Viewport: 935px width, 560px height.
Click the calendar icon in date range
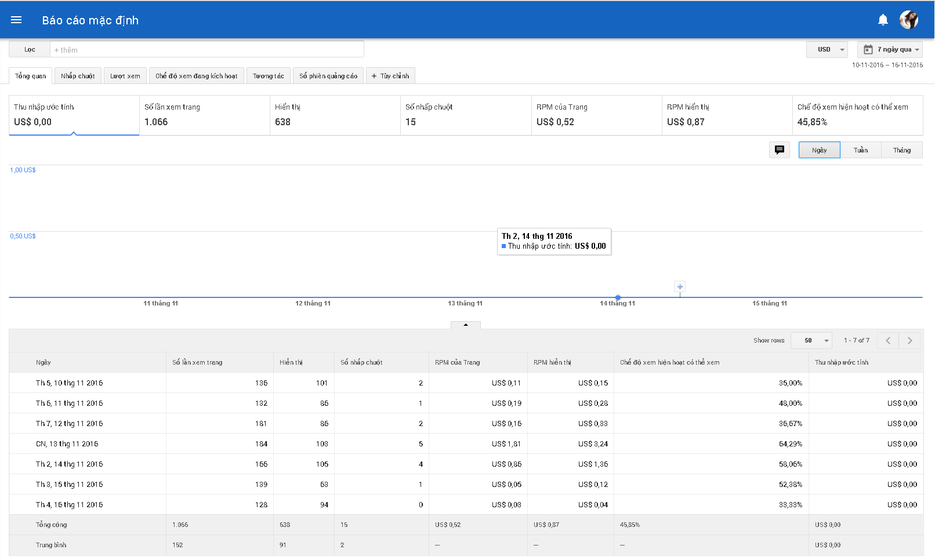(x=868, y=50)
